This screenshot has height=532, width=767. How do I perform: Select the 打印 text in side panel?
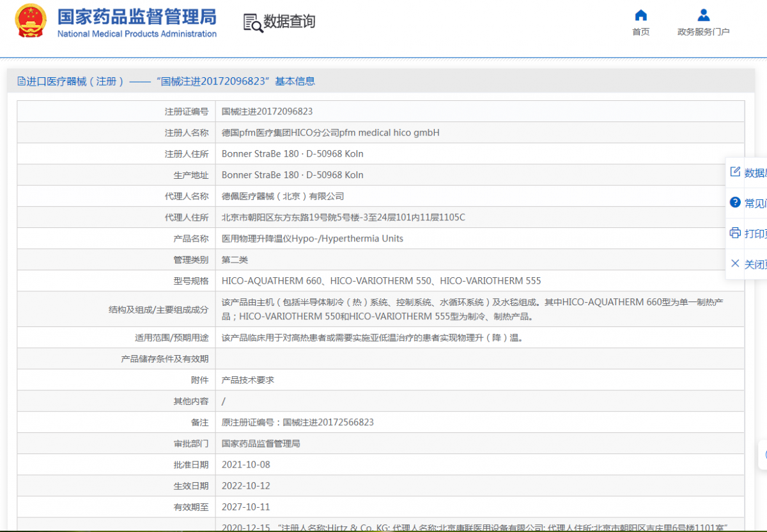click(x=755, y=234)
